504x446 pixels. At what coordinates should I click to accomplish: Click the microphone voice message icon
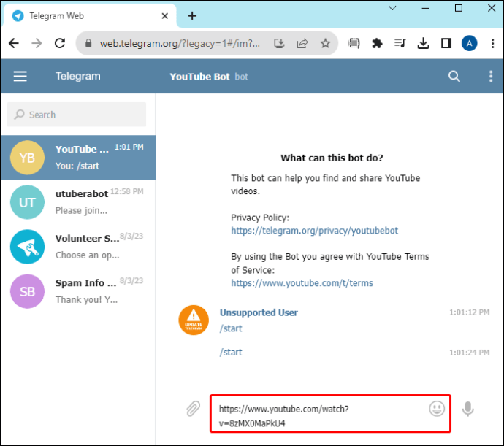(x=468, y=409)
